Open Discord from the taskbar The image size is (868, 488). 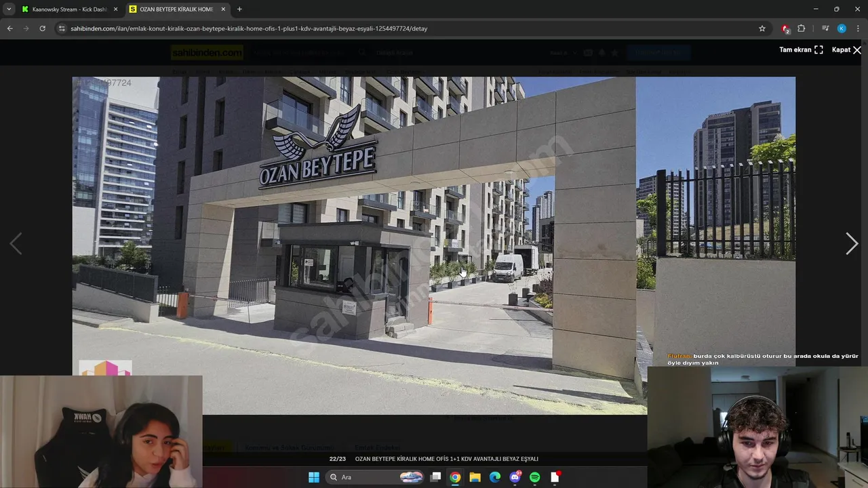515,477
